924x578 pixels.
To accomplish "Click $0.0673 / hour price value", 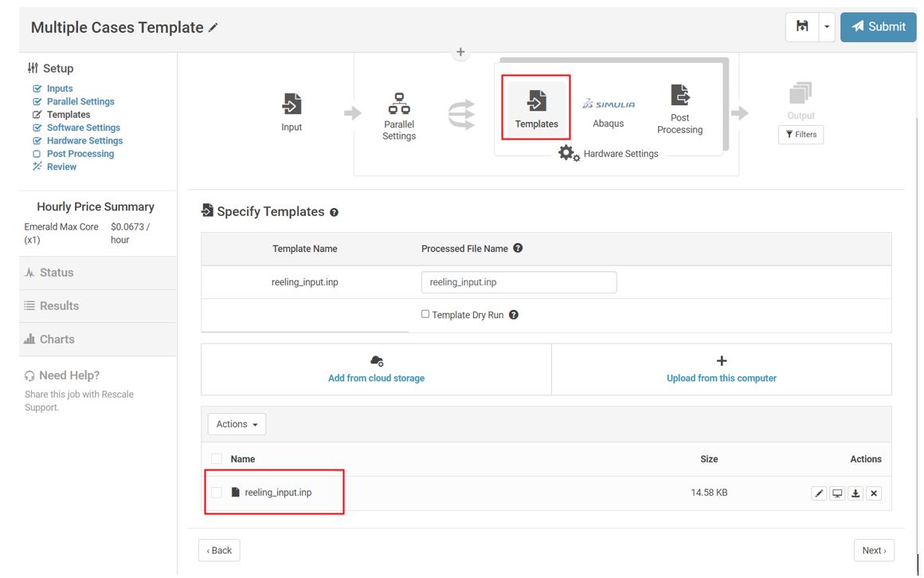I will [x=130, y=233].
